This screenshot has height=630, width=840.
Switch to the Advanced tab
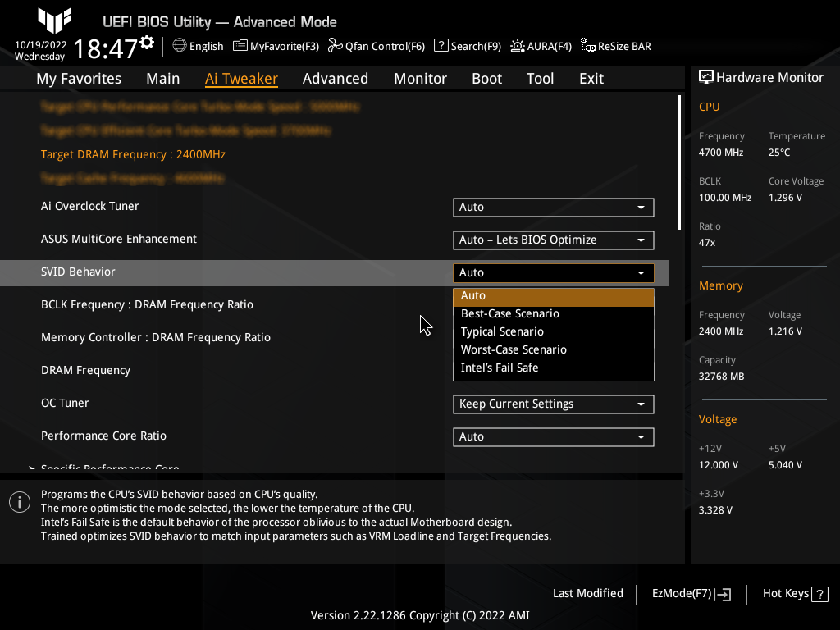click(336, 78)
